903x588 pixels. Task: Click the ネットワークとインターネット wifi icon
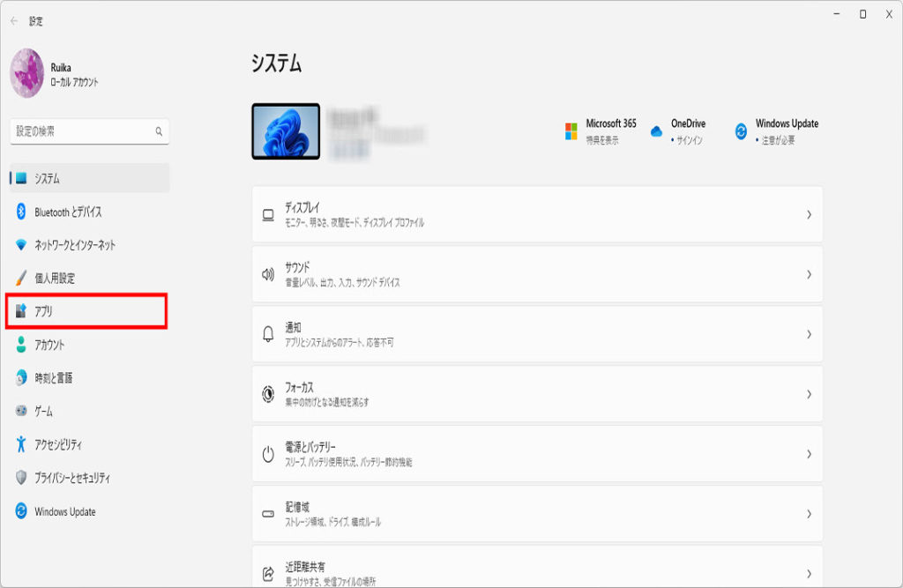[x=22, y=245]
